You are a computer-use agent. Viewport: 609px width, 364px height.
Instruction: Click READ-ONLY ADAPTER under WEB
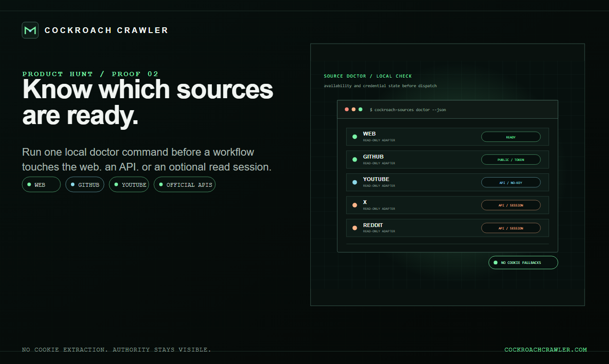point(379,140)
